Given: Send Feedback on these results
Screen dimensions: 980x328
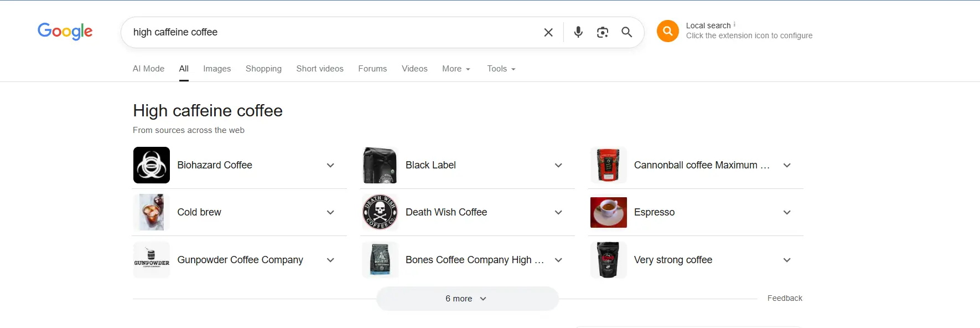Looking at the screenshot, I should pos(784,298).
